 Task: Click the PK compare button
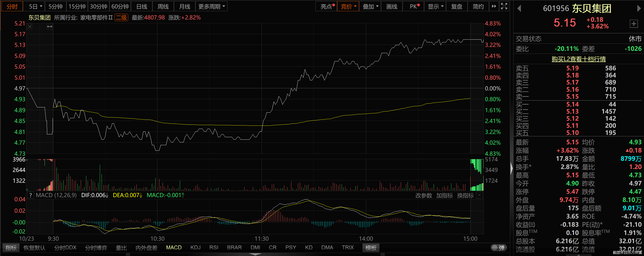pos(414,6)
